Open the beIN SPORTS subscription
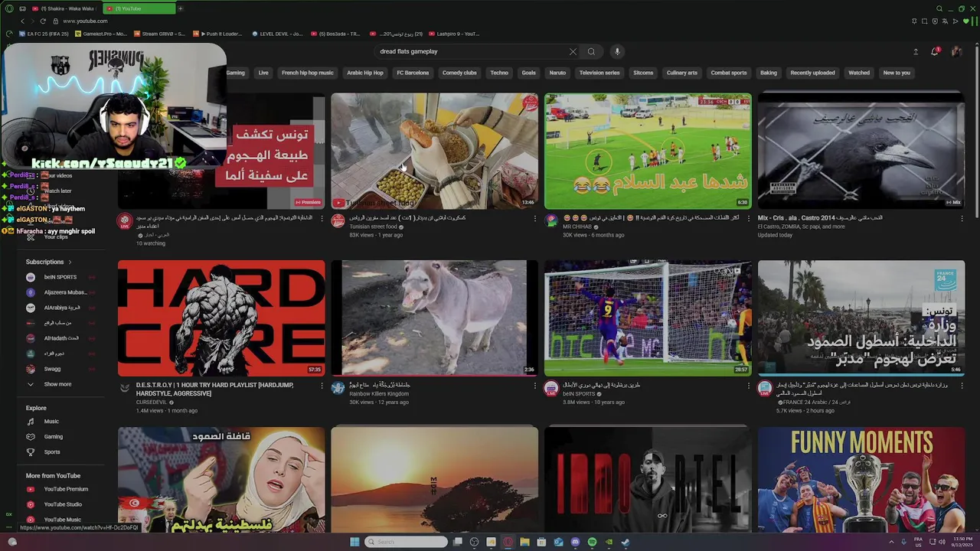This screenshot has width=980, height=551. 60,277
